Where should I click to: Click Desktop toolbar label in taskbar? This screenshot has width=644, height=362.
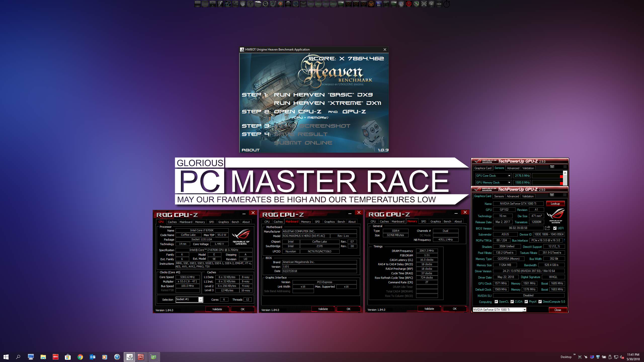click(566, 357)
